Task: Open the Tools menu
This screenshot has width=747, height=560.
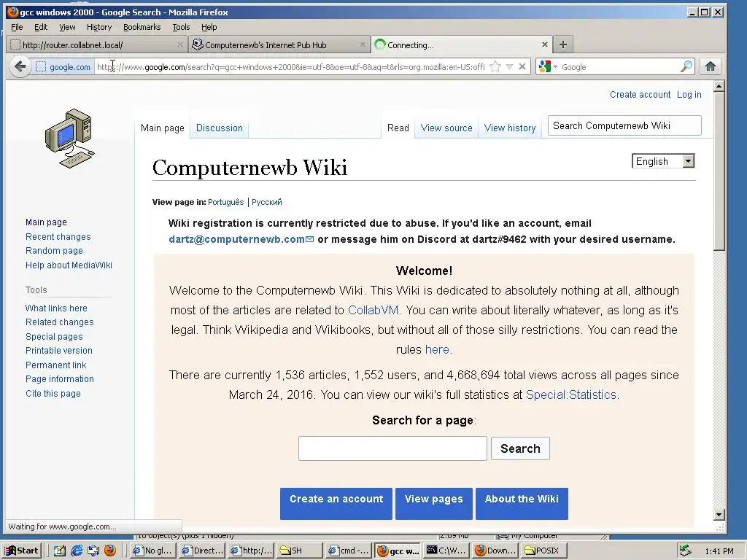Action: [181, 27]
